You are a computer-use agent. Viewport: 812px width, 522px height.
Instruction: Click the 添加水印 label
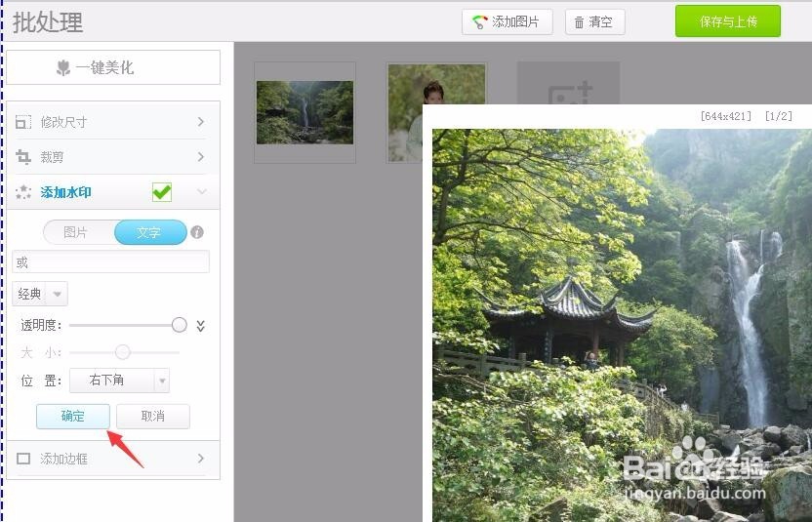65,192
